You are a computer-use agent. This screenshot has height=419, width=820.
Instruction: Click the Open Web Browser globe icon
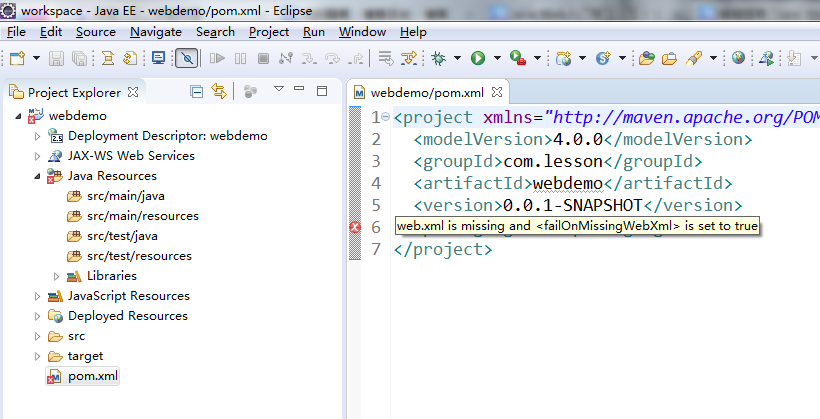tap(738, 58)
